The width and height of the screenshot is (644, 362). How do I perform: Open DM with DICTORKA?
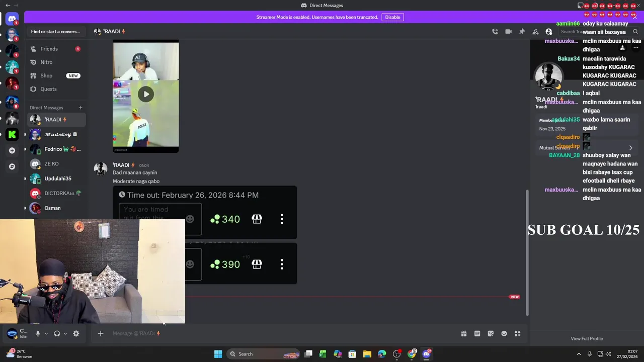tap(56, 193)
